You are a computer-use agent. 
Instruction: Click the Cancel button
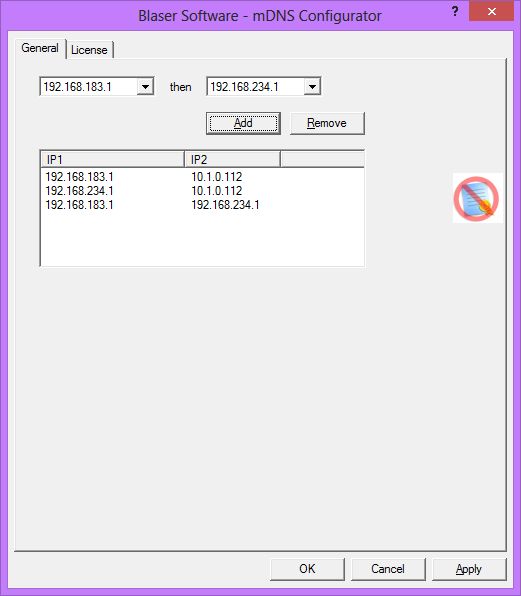coord(388,569)
